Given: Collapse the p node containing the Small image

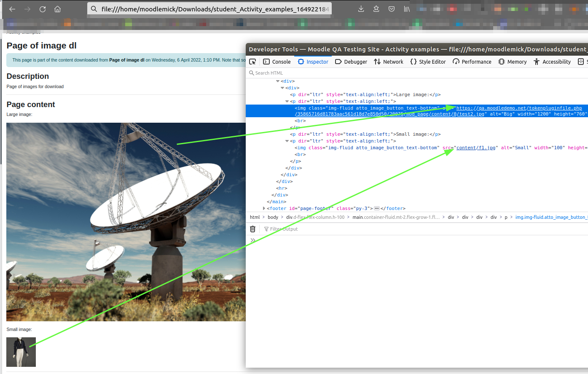Looking at the screenshot, I should coord(287,141).
